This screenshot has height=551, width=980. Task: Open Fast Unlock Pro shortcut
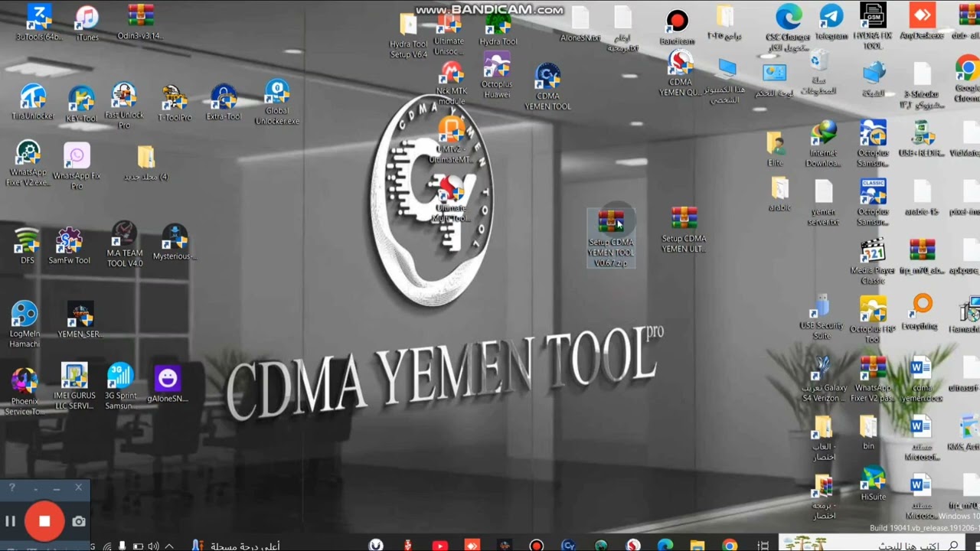124,106
